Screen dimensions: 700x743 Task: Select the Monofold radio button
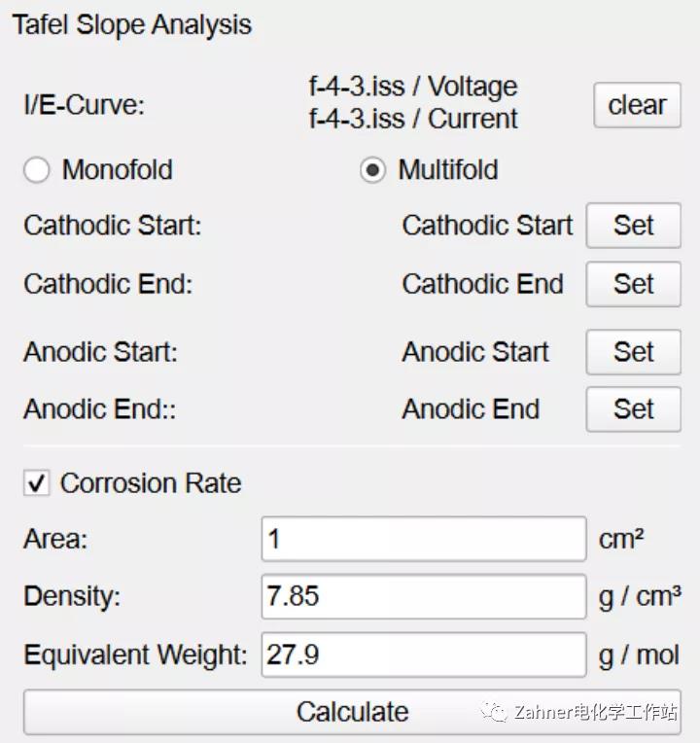coord(37,170)
